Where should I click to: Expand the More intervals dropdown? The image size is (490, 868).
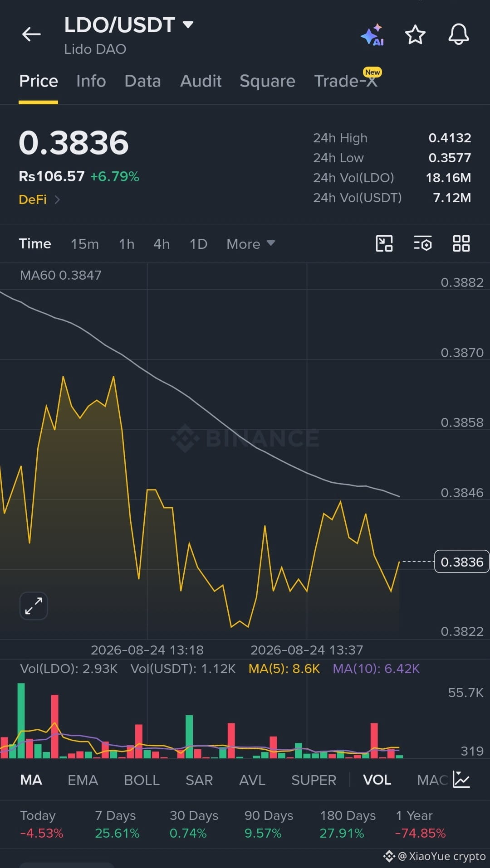tap(251, 244)
